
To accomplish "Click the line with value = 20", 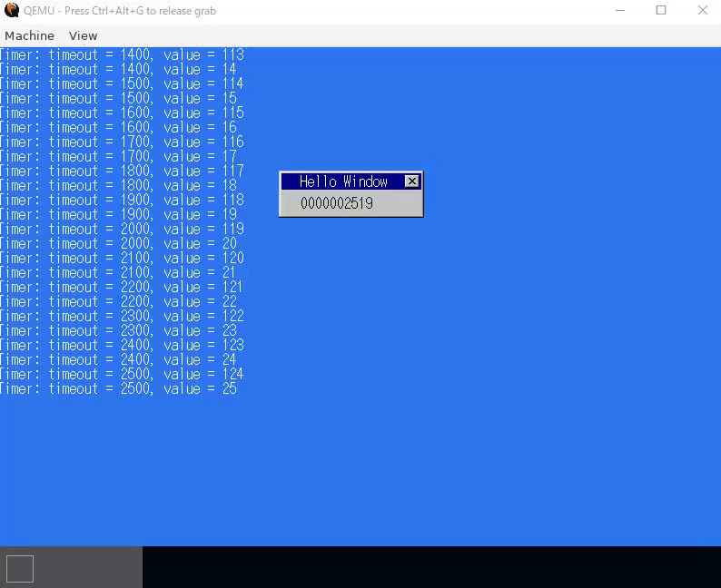I will (x=118, y=244).
